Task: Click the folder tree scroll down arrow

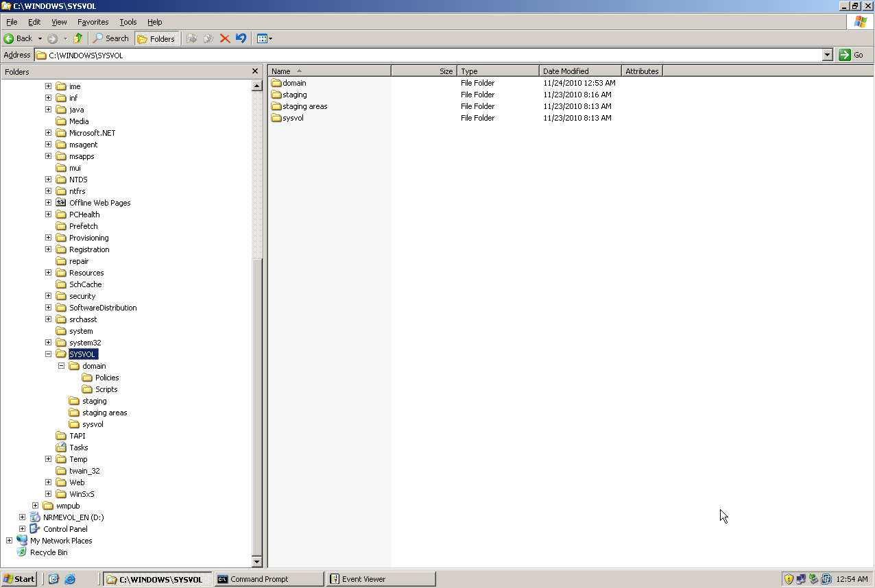Action: pos(257,562)
